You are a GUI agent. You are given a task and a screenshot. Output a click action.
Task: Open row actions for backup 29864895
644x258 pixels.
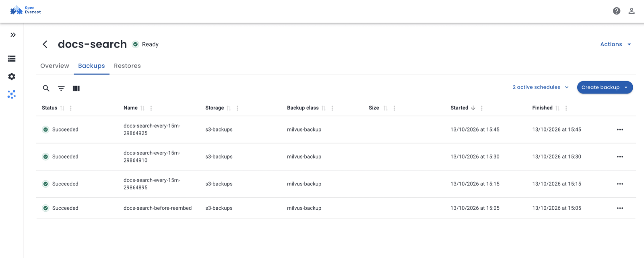(x=620, y=184)
